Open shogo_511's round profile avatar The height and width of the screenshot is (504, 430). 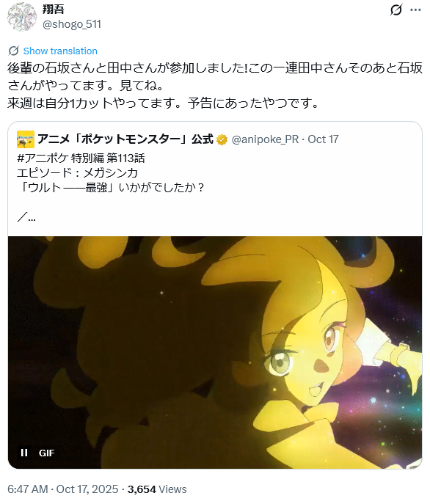tap(22, 17)
